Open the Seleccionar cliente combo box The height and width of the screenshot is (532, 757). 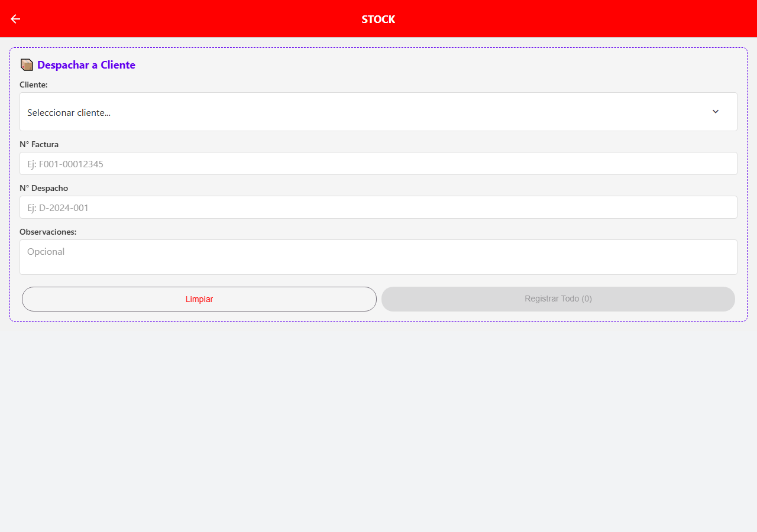[x=378, y=112]
